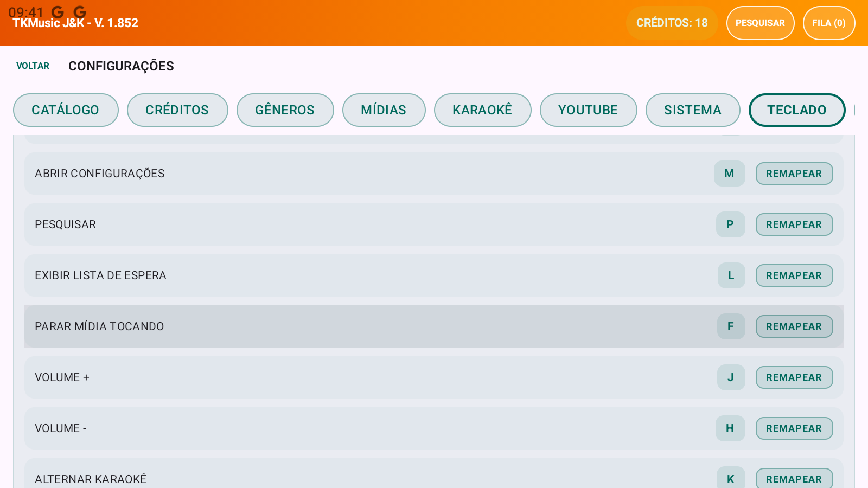
Task: Select the 'ABRIR CONFIGURAÇÕES' row label
Action: [x=100, y=174]
